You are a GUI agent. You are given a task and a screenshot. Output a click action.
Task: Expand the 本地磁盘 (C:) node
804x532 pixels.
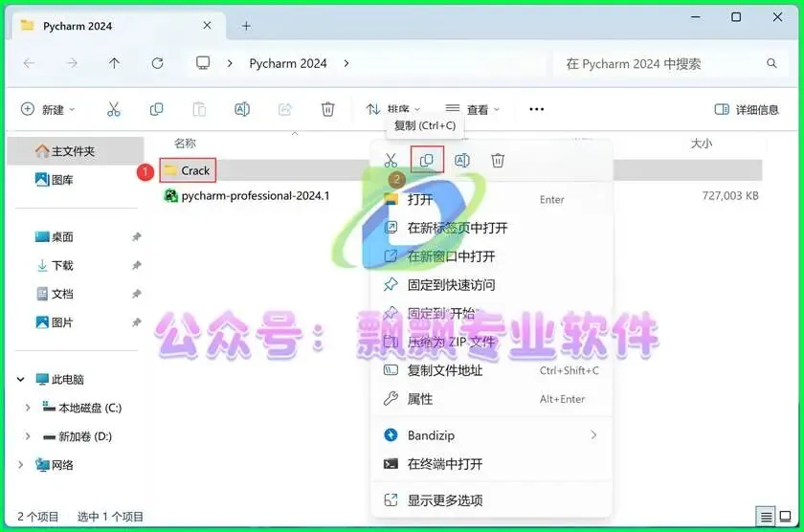[28, 408]
